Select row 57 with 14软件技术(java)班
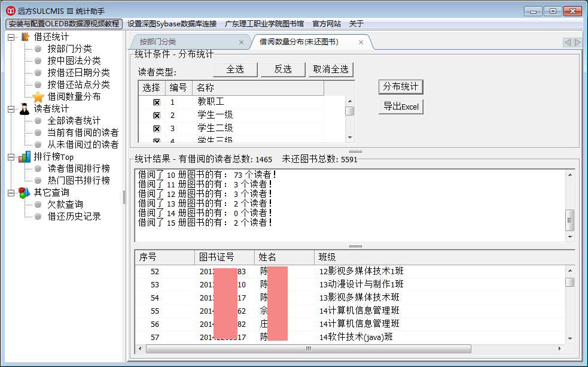This screenshot has height=367, width=588. click(x=350, y=337)
